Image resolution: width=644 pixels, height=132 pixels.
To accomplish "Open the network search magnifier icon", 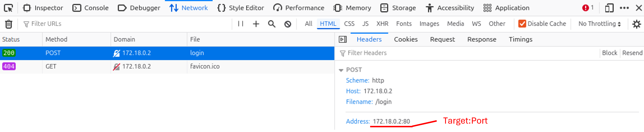I will pos(272,24).
